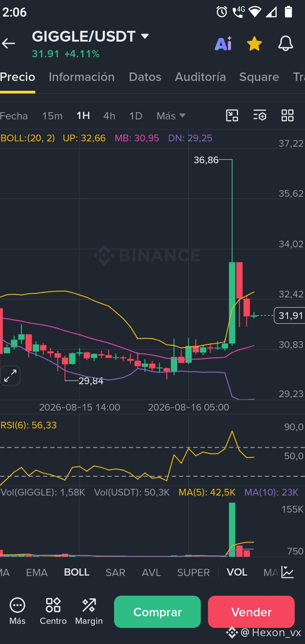The width and height of the screenshot is (305, 644).
Task: Expand chart to fullscreen icon
Action: (x=10, y=376)
